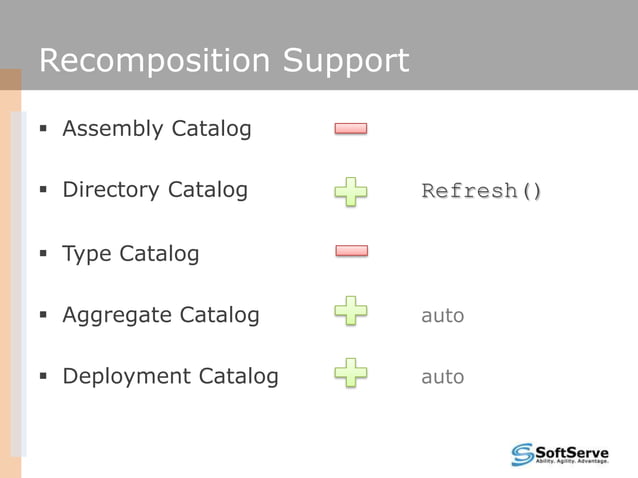Viewport: 638px width, 478px height.
Task: Click the bullet marker before Type Catalog
Action: coord(44,254)
